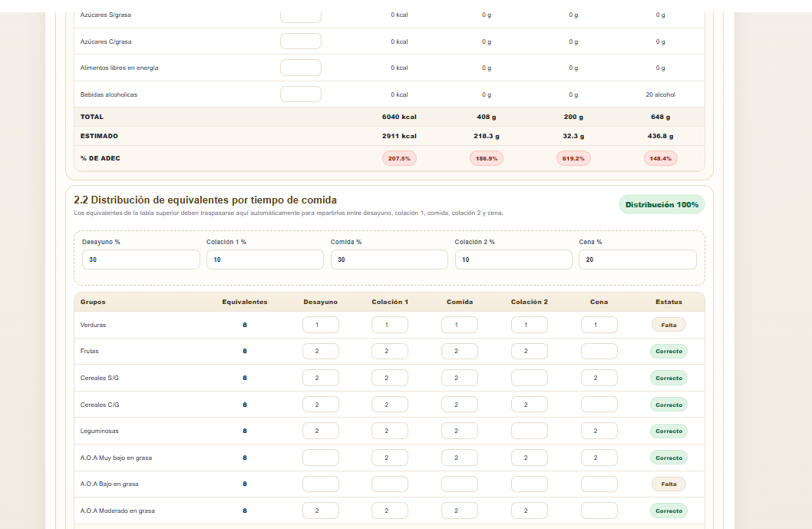This screenshot has height=529, width=812.
Task: Click the Colación 1 % input field
Action: coord(265,260)
